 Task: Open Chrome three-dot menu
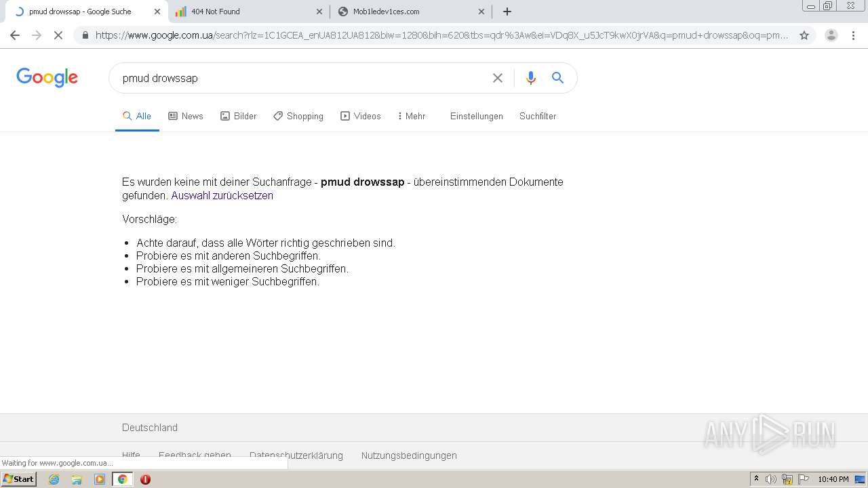(x=853, y=35)
